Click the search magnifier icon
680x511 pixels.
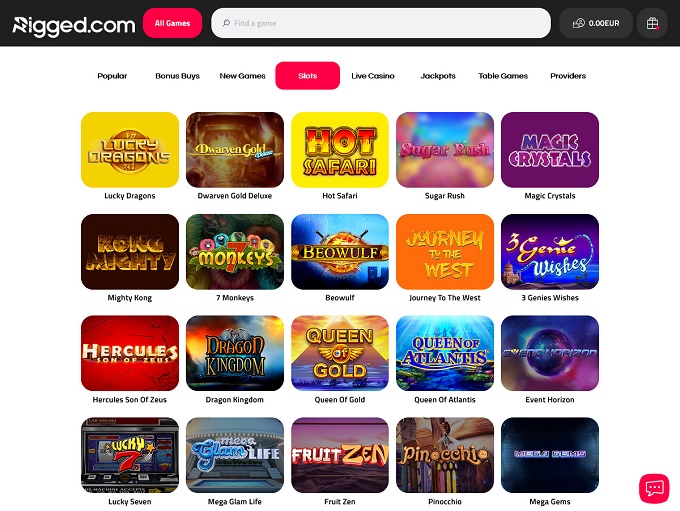(226, 23)
